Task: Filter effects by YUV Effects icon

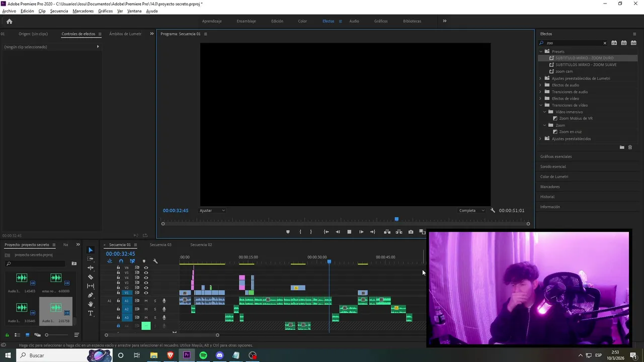Action: click(x=633, y=43)
